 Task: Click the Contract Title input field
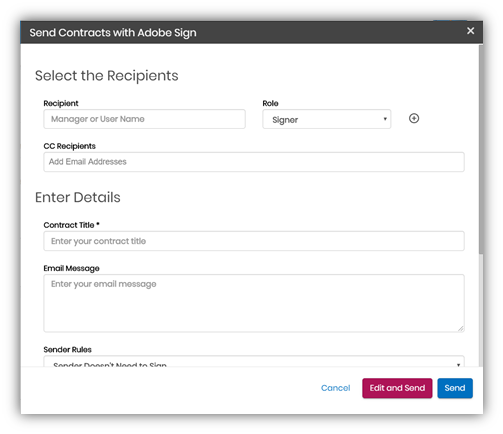[x=254, y=241]
